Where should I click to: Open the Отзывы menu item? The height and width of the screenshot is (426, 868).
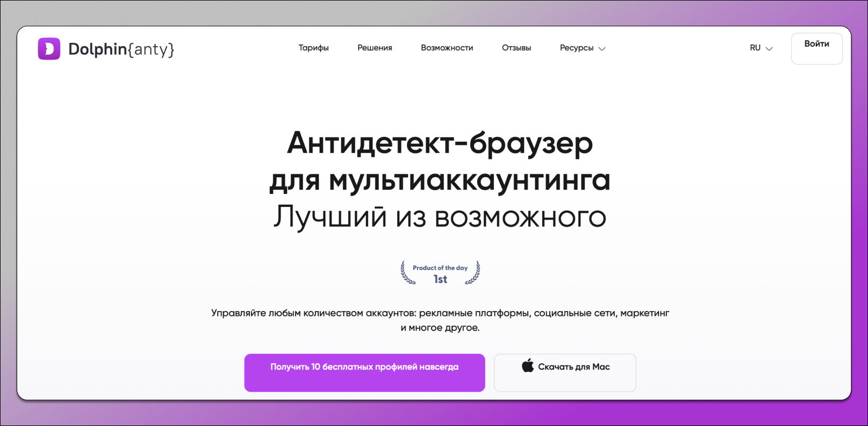tap(516, 48)
